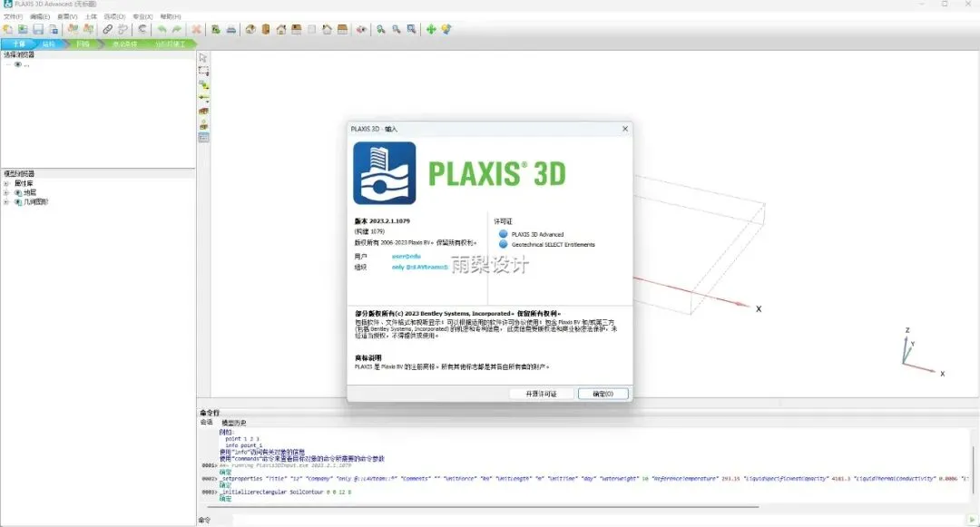Image resolution: width=980 pixels, height=527 pixels.
Task: Click the organization link in dialog
Action: (420, 268)
